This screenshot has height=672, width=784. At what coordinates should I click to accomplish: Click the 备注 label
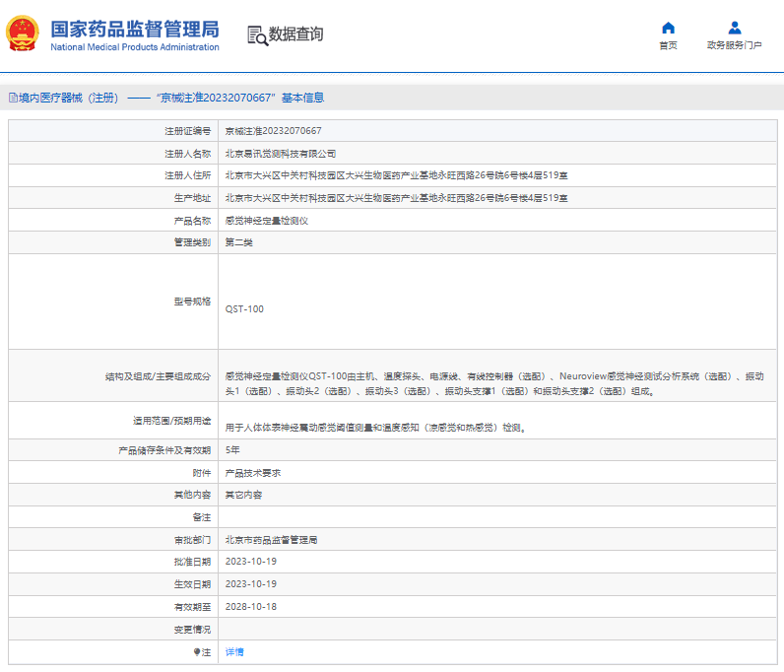[202, 517]
